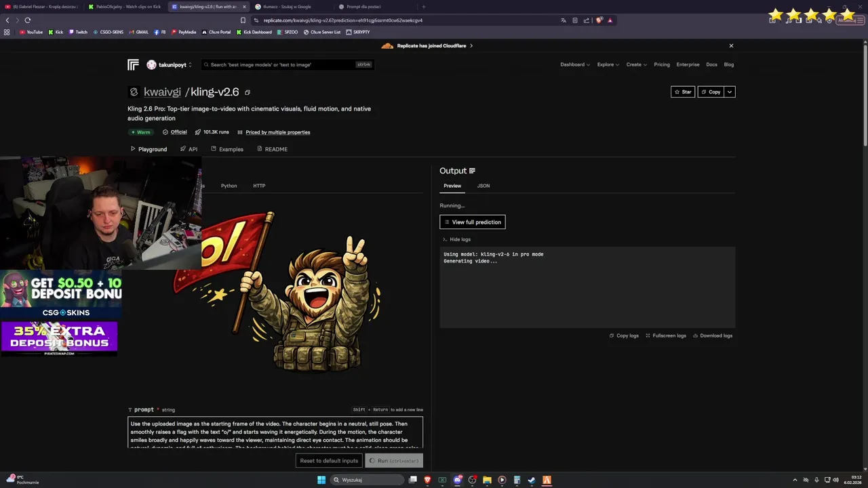Copy model name icon beside kling-v2.6
The height and width of the screenshot is (488, 868).
click(x=248, y=92)
